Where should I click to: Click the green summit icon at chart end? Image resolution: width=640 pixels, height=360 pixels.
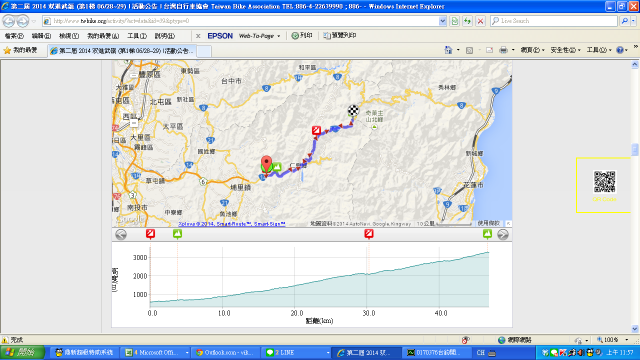(x=487, y=234)
